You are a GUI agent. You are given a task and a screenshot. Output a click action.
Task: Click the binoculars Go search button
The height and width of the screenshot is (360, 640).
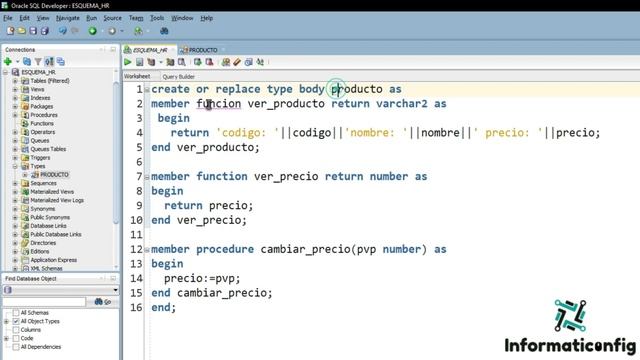coord(103,302)
